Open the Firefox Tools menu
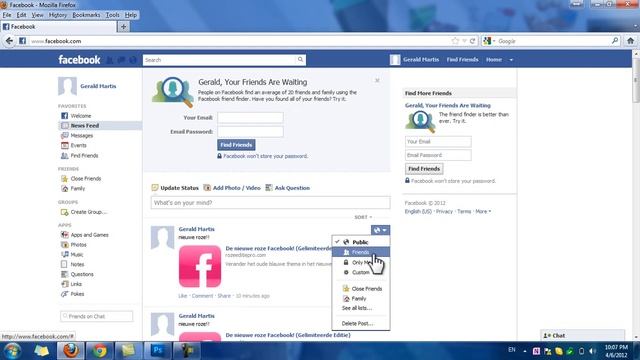This screenshot has height=360, width=640. (x=112, y=15)
